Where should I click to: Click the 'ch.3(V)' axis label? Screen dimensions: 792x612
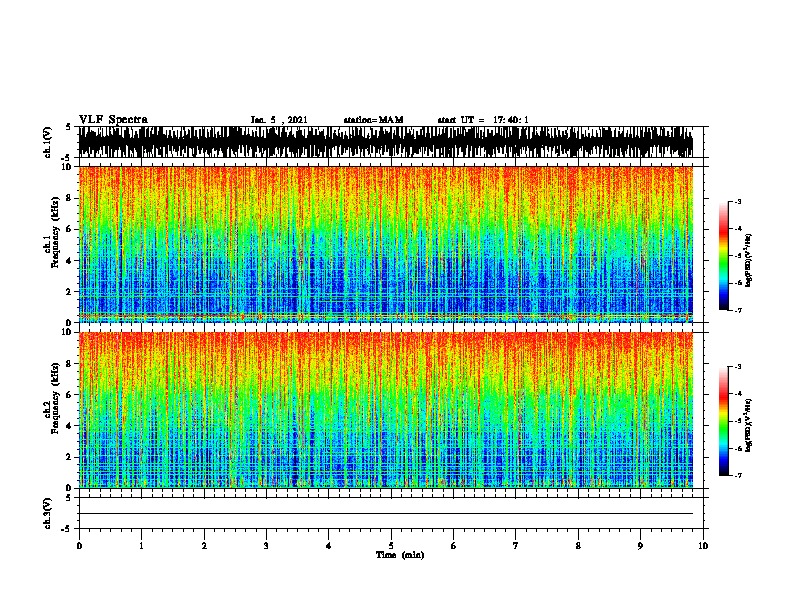click(47, 513)
